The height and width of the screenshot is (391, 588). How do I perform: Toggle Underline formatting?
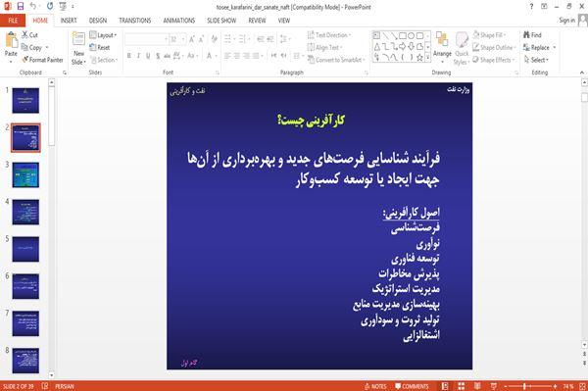(x=148, y=56)
